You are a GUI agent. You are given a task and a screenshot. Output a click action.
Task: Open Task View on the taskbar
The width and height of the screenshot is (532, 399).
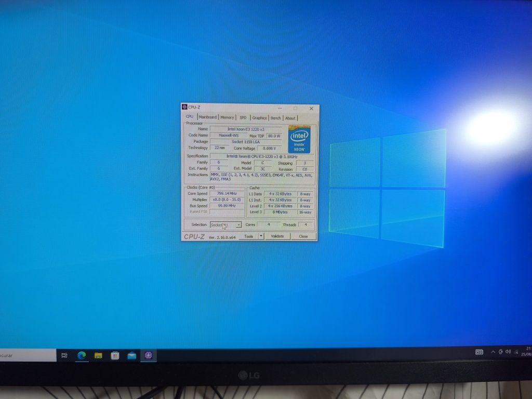point(64,355)
